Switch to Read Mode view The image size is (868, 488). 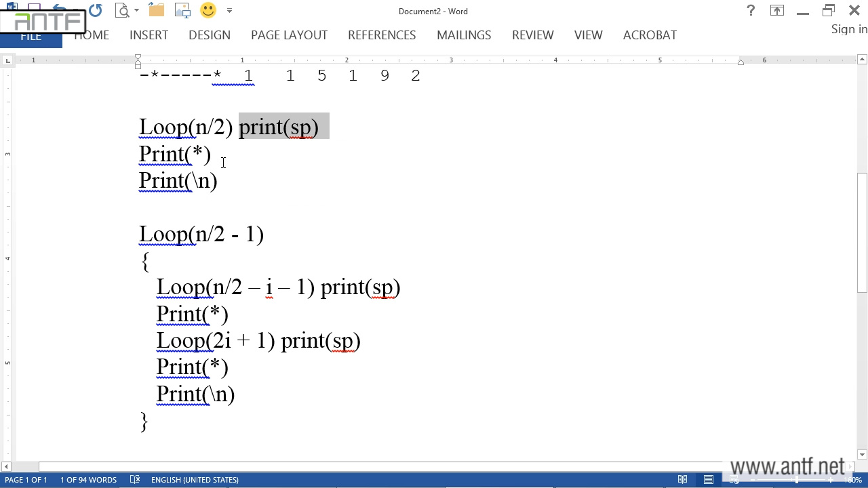tap(683, 480)
